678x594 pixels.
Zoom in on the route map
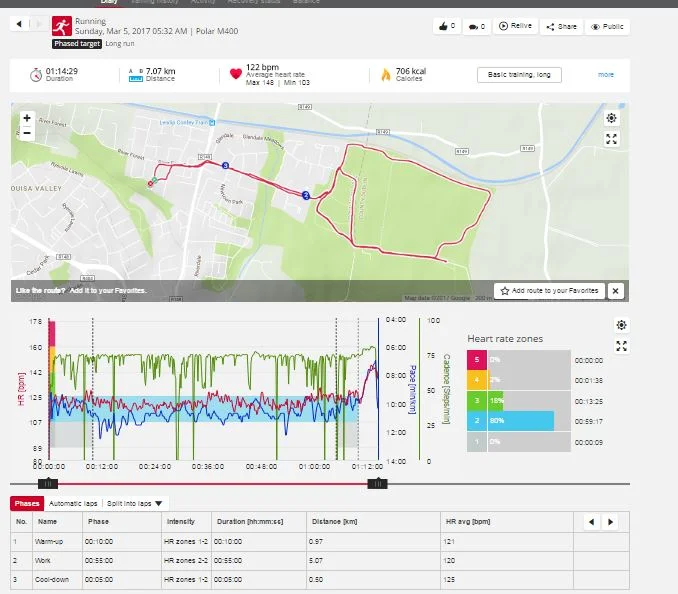26,118
